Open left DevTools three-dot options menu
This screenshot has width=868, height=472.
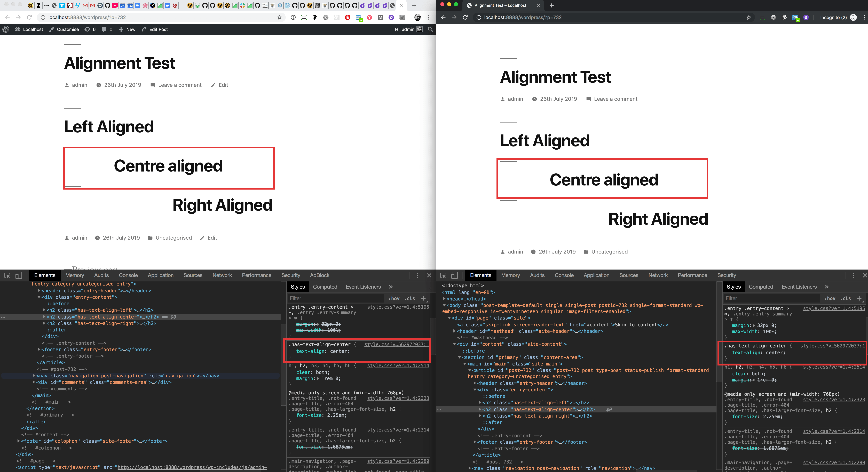pyautogui.click(x=417, y=275)
